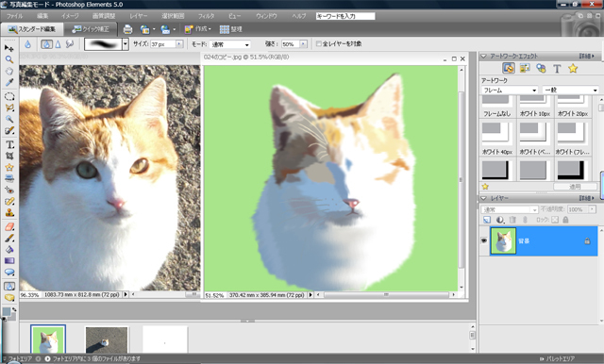Select the full street photo thumbnail in photo bin
This screenshot has height=364, width=604.
[107, 340]
